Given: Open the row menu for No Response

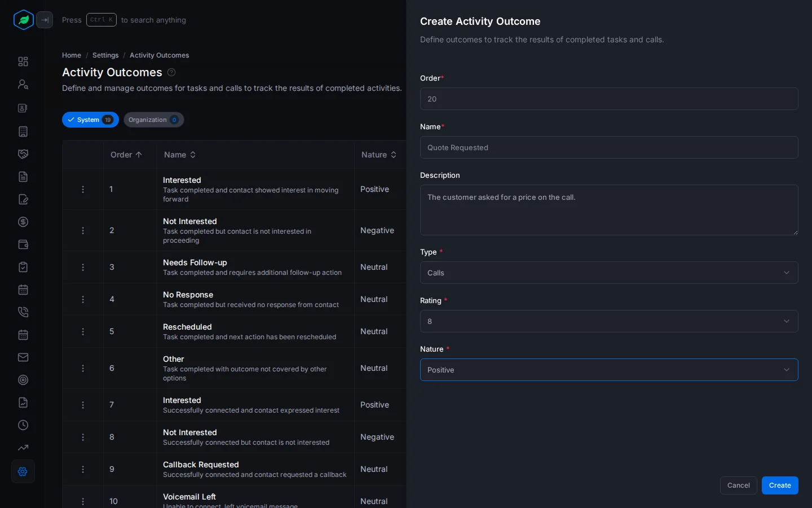Looking at the screenshot, I should (x=83, y=299).
